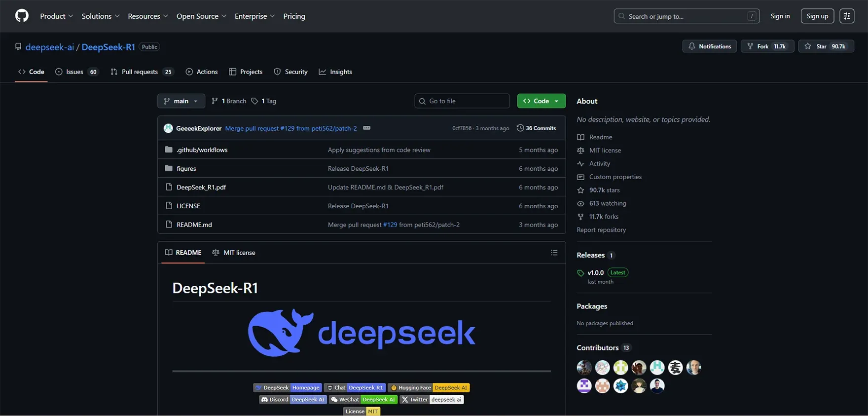The image size is (868, 416).
Task: Open the green Code dropdown button
Action: point(541,101)
